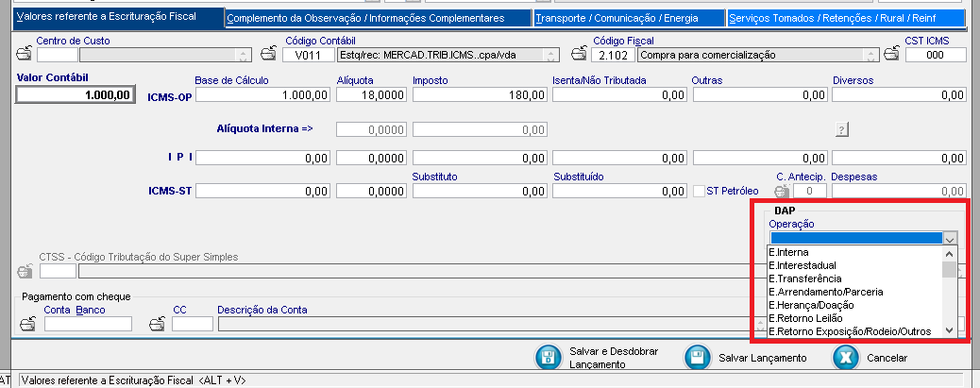This screenshot has width=980, height=388.
Task: Click IPI base value field
Action: [263, 159]
